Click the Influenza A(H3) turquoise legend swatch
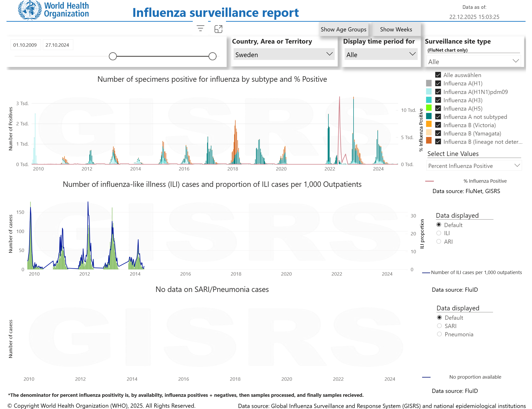This screenshot has height=409, width=532. [429, 100]
